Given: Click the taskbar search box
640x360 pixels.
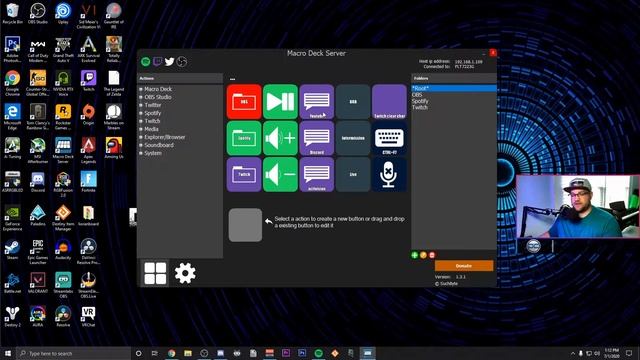Looking at the screenshot, I should (73, 353).
